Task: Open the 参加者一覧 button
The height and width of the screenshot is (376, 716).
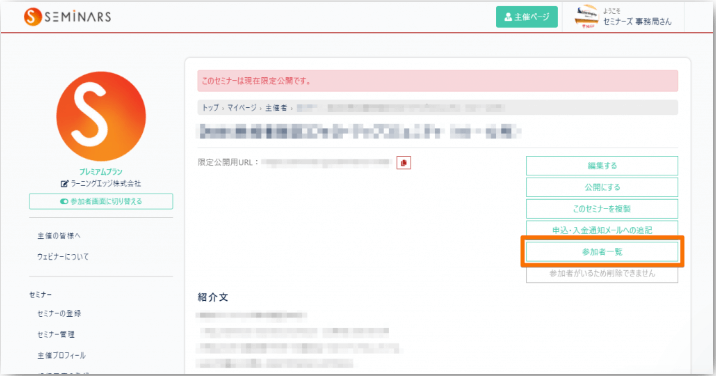Action: tap(602, 252)
